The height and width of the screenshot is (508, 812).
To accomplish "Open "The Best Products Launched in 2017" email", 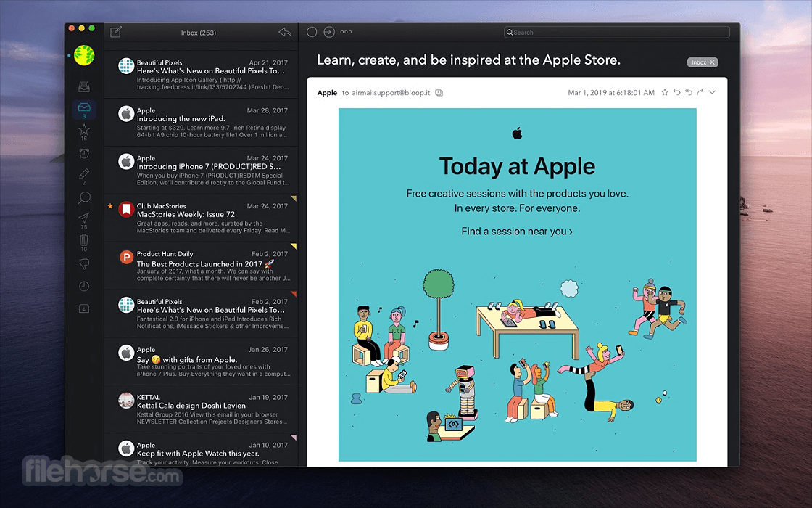I will (202, 266).
